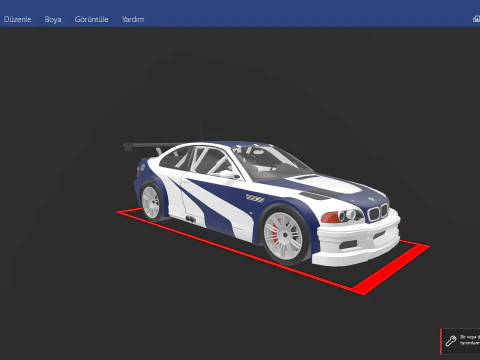The width and height of the screenshot is (480, 360).
Task: Open the Görüntüle menu
Action: coord(91,19)
